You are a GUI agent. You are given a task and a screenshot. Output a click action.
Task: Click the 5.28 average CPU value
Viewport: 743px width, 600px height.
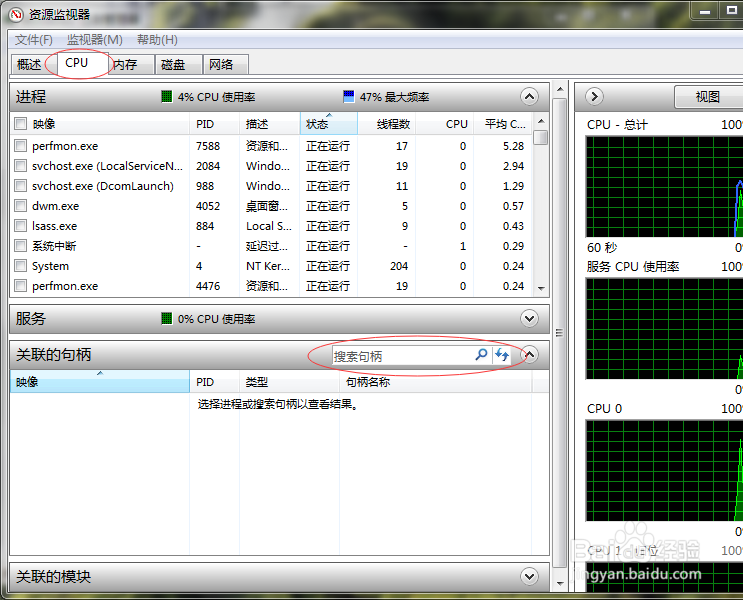pyautogui.click(x=513, y=146)
